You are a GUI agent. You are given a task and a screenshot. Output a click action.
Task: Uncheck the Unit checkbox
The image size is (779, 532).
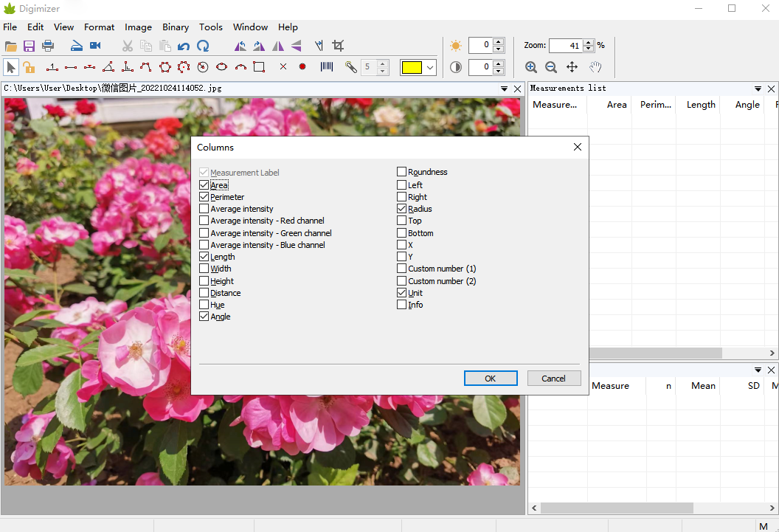[x=401, y=293]
